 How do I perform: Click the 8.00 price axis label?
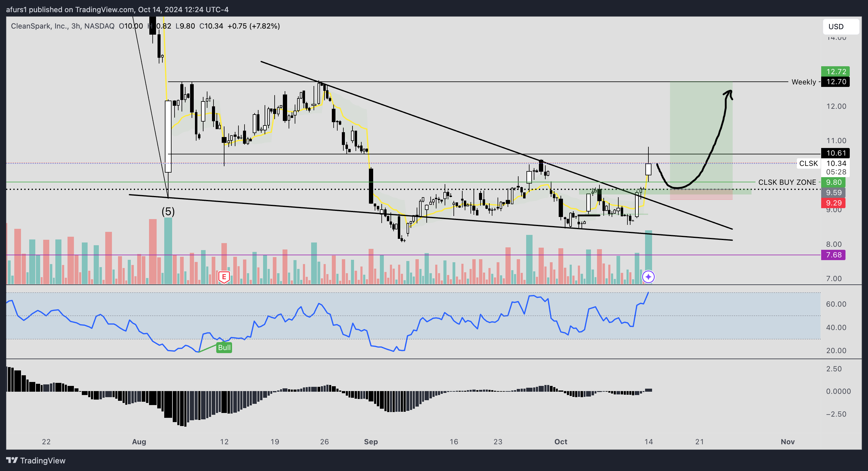[834, 244]
